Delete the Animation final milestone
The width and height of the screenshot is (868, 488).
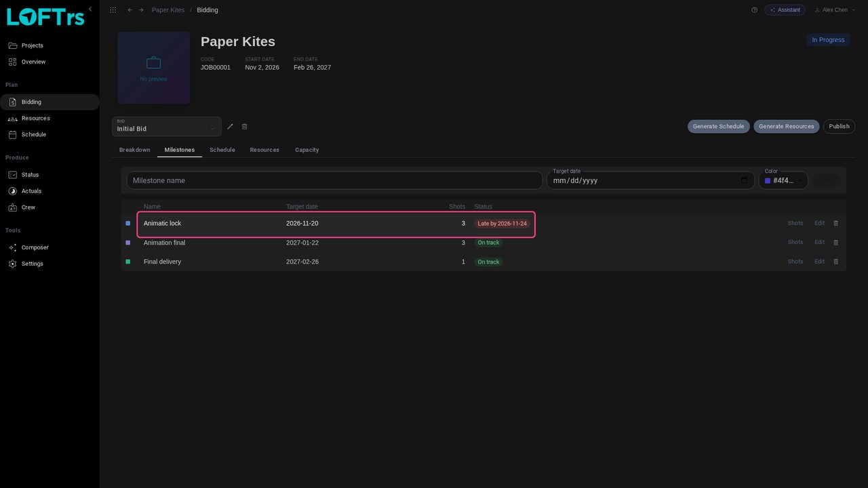[835, 243]
